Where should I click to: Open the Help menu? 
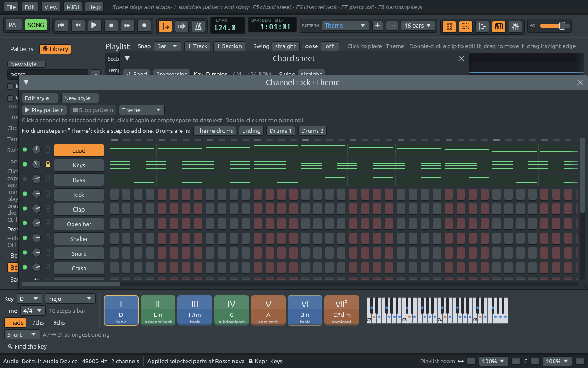pyautogui.click(x=94, y=7)
